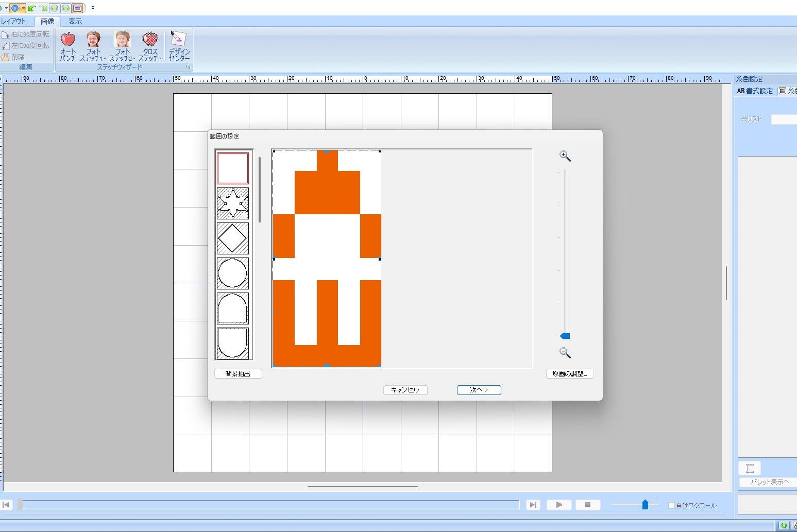The image size is (797, 532).
Task: Choose the star-shaped mask outline
Action: (x=233, y=203)
